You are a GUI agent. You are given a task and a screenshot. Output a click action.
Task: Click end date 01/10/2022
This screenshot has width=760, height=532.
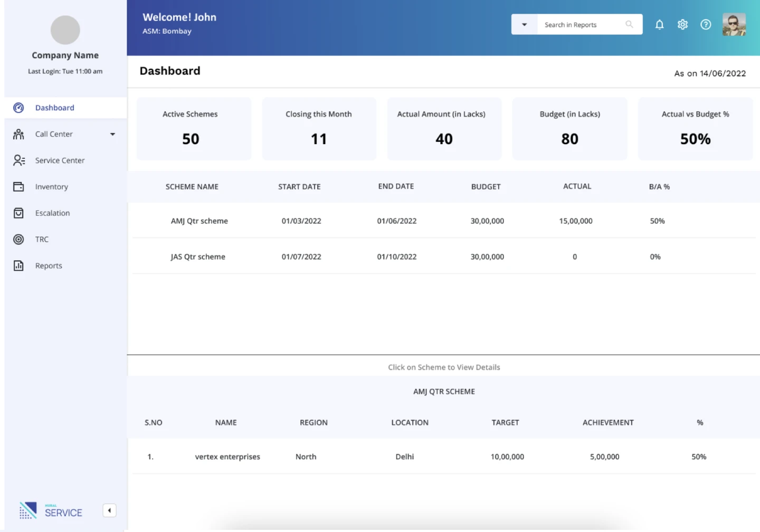pyautogui.click(x=397, y=257)
